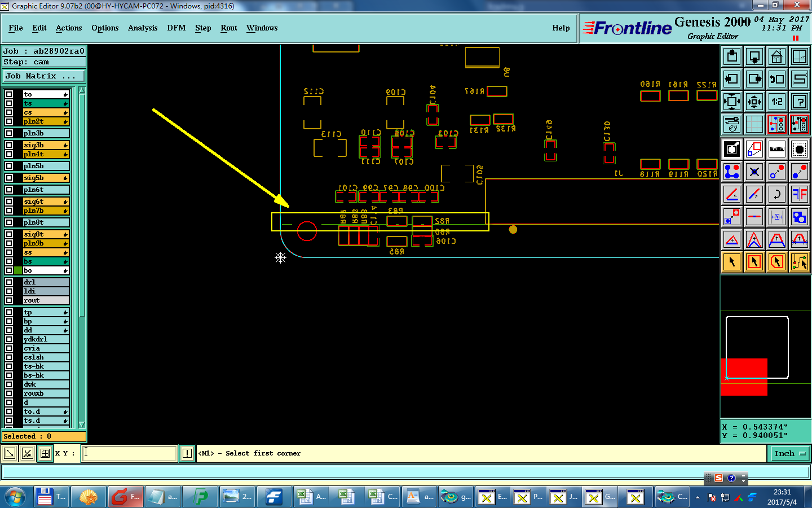Open the File menu

(16, 28)
